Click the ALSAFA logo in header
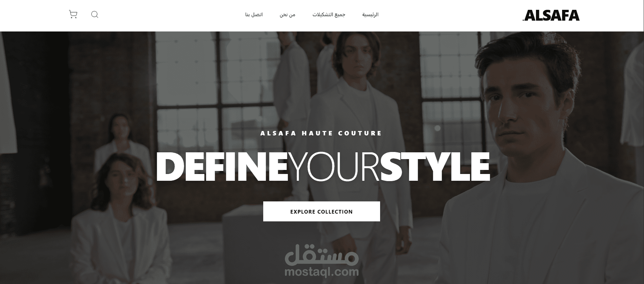This screenshot has width=644, height=284. pyautogui.click(x=551, y=16)
